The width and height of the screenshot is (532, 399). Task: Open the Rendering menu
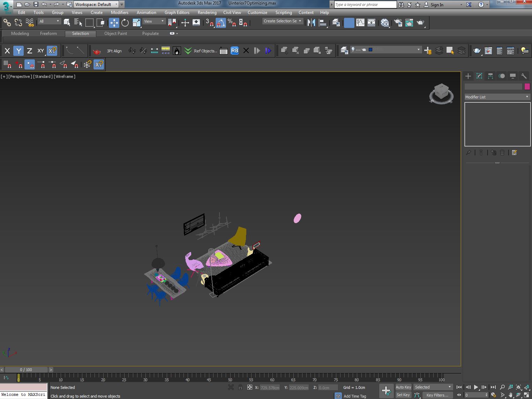pyautogui.click(x=207, y=12)
